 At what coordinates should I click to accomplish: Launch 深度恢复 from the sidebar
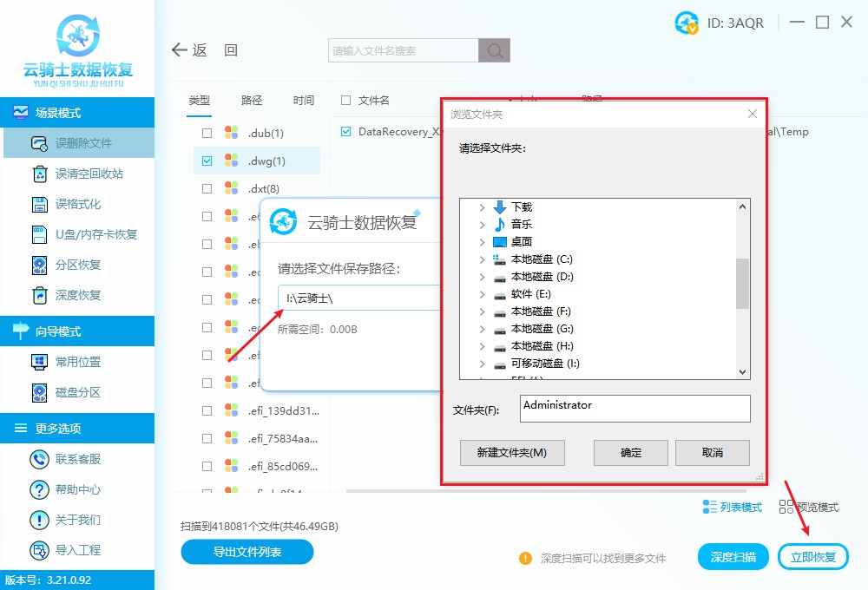pyautogui.click(x=39, y=295)
